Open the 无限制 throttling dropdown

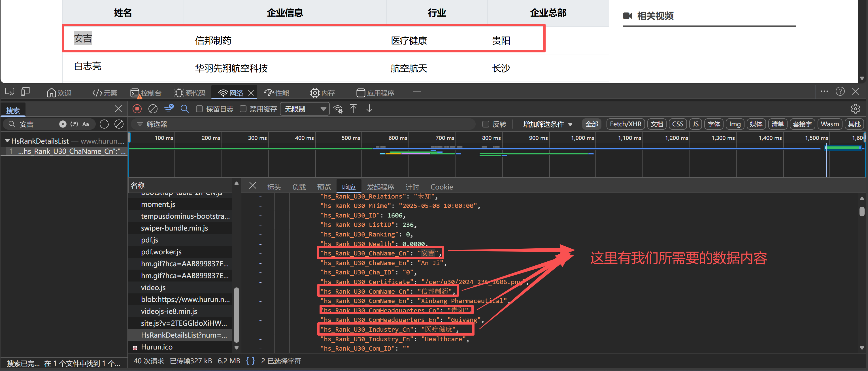(x=304, y=109)
